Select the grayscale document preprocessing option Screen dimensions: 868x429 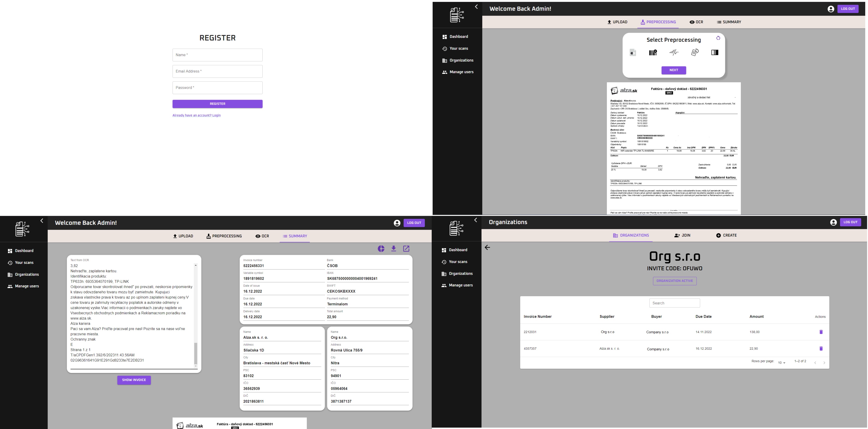pyautogui.click(x=633, y=53)
